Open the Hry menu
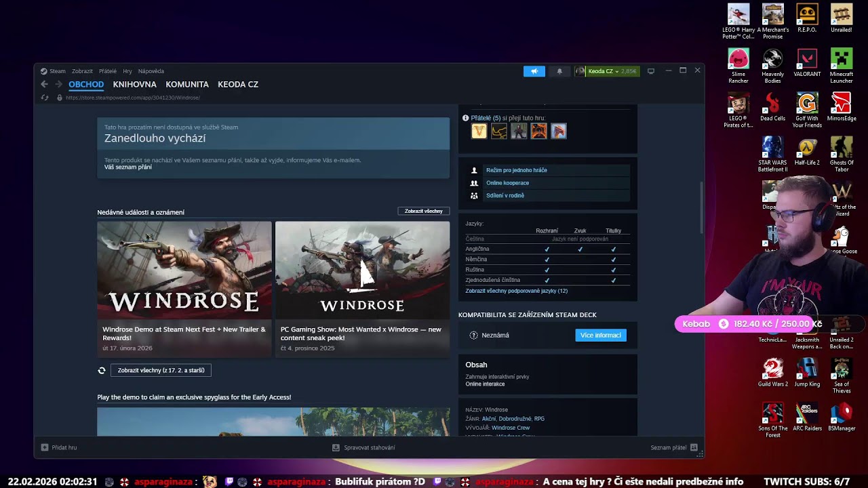868x488 pixels. pyautogui.click(x=127, y=71)
